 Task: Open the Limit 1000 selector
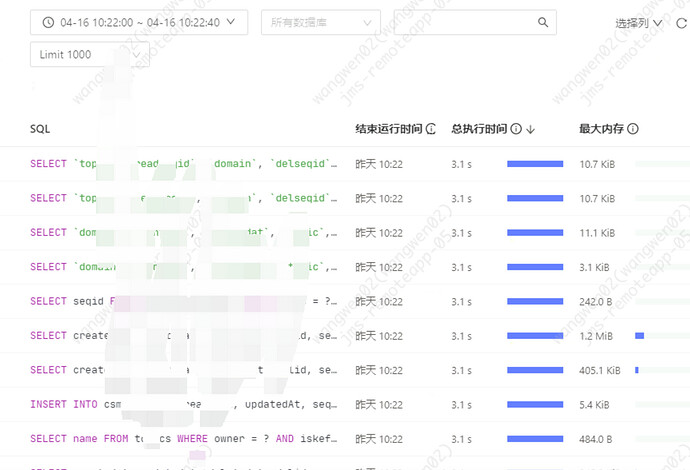pos(89,55)
